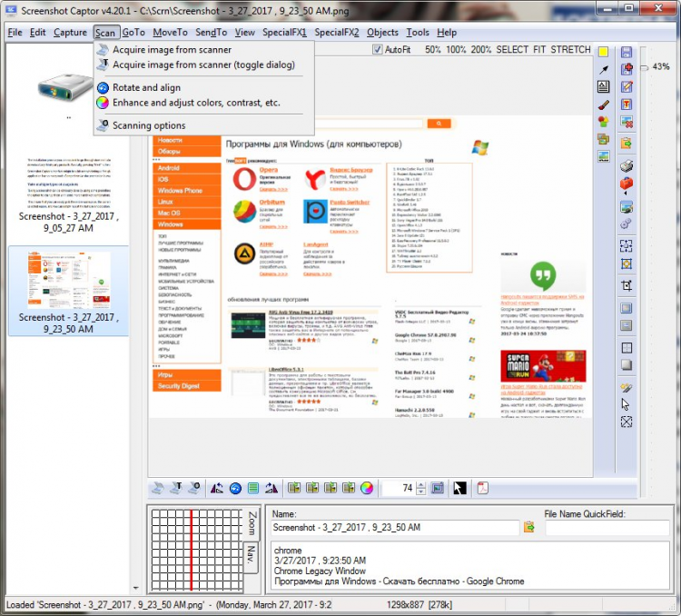Click delete image icon with red X
This screenshot has height=616, width=681.
pyautogui.click(x=627, y=122)
